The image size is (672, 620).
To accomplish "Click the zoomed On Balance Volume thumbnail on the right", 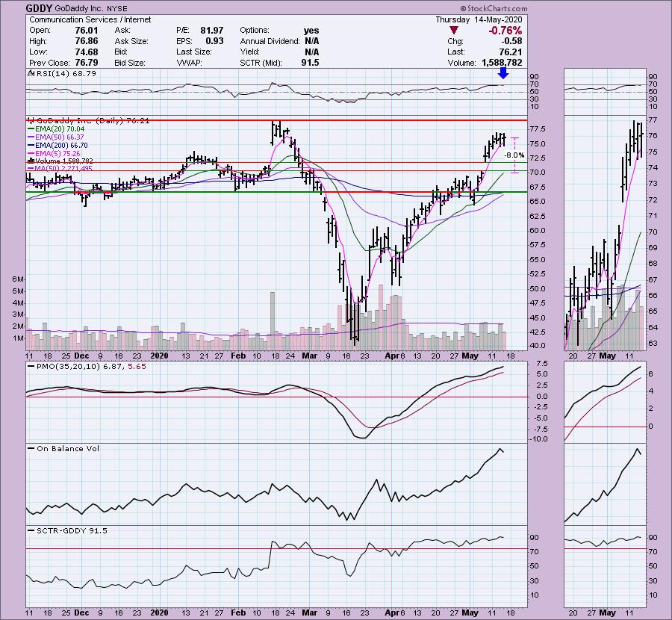I will 605,485.
